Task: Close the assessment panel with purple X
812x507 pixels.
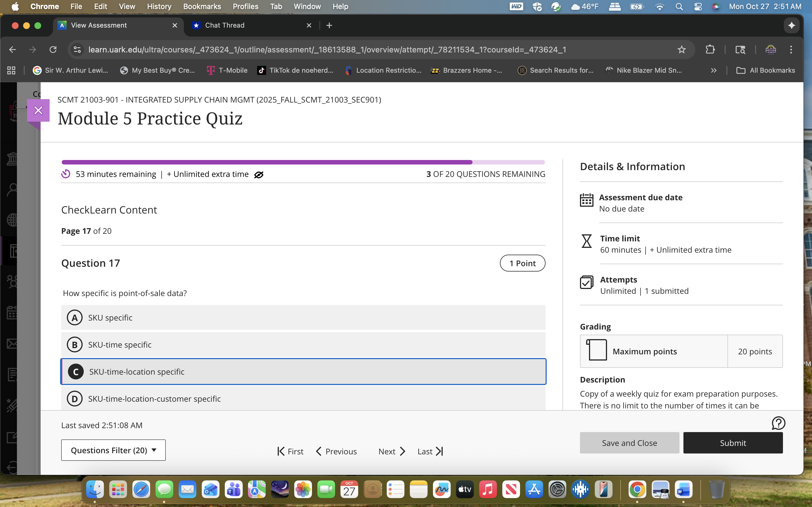Action: point(38,110)
